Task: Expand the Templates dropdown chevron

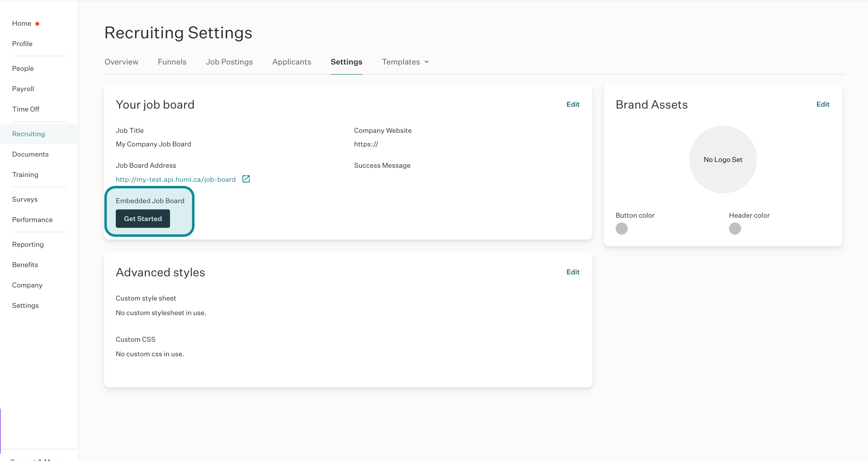Action: click(x=427, y=62)
